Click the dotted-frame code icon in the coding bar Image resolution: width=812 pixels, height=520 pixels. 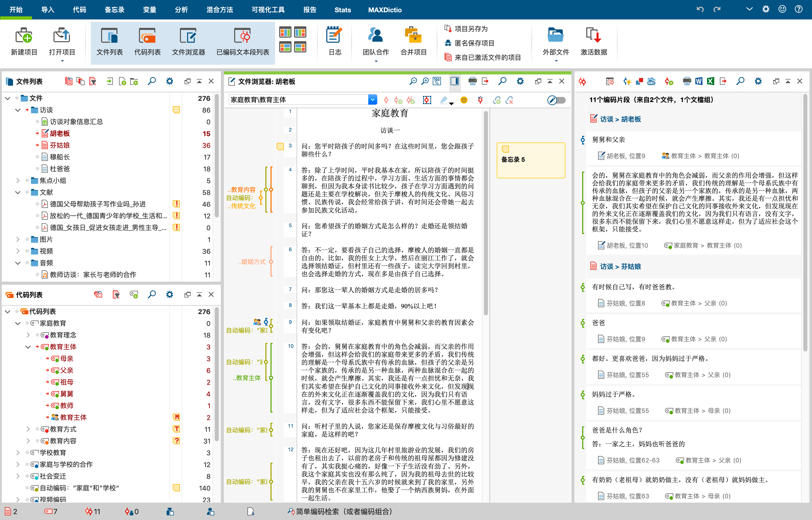click(427, 100)
